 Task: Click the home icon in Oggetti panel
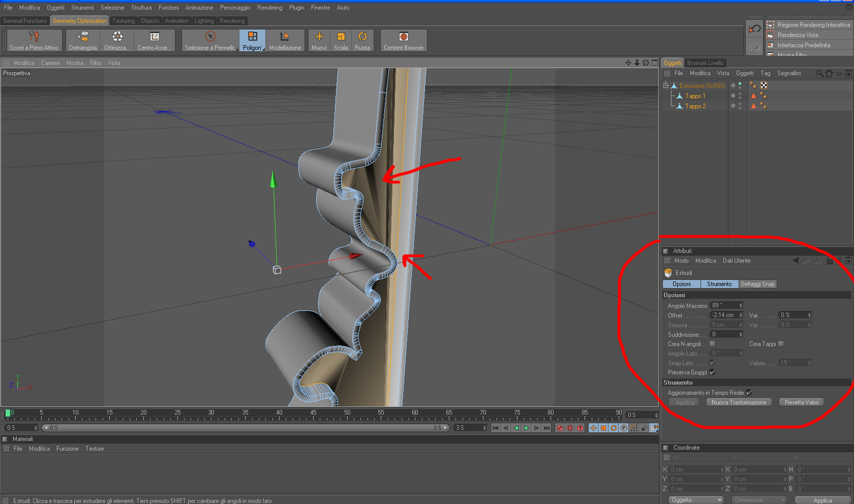[x=829, y=73]
